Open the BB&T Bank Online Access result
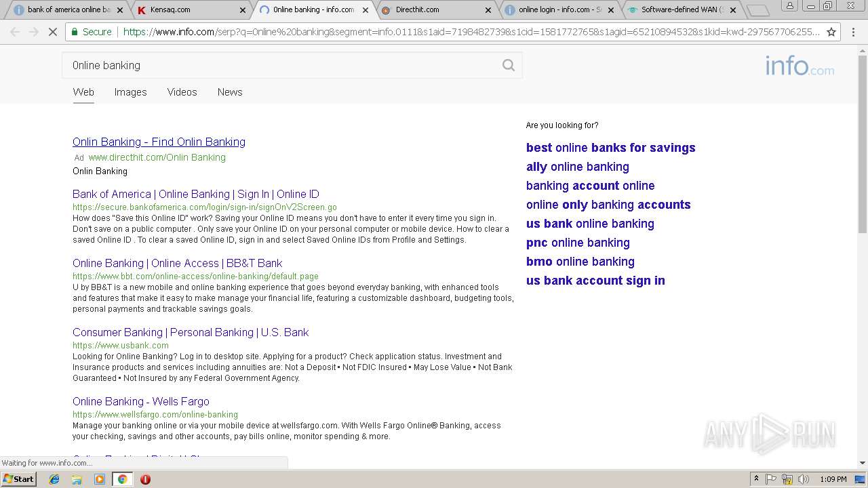The height and width of the screenshot is (488, 868). tap(177, 263)
